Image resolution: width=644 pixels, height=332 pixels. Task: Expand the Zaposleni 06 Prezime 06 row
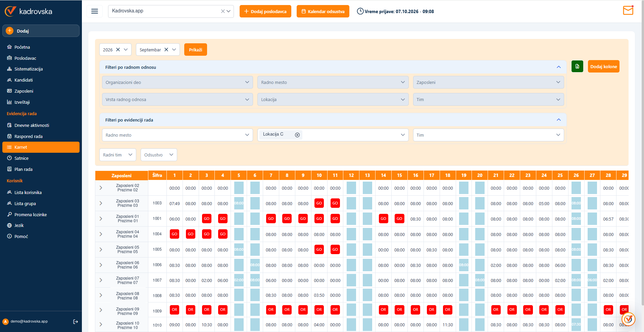point(101,265)
